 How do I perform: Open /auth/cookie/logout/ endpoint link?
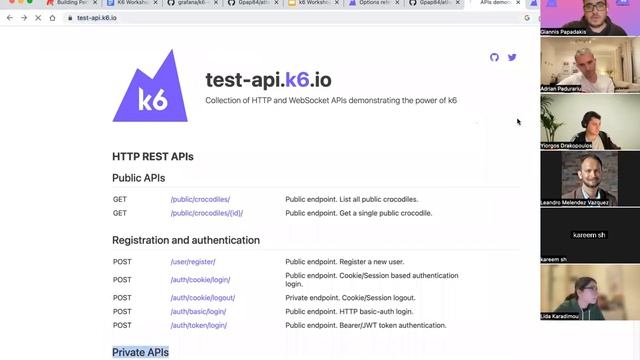pyautogui.click(x=202, y=298)
